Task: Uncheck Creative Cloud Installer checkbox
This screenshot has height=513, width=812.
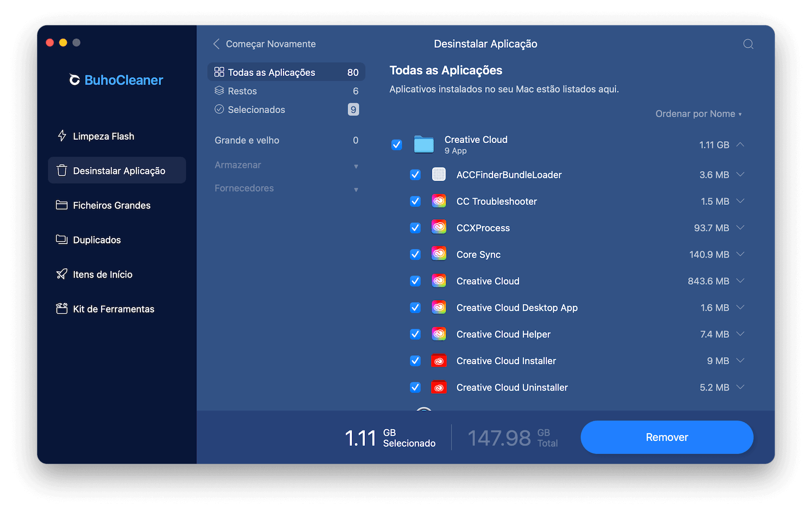Action: click(415, 360)
